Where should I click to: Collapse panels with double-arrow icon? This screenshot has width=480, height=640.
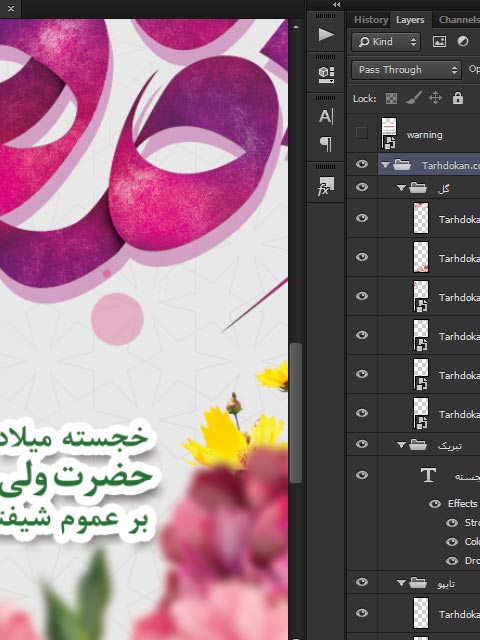(336, 4)
